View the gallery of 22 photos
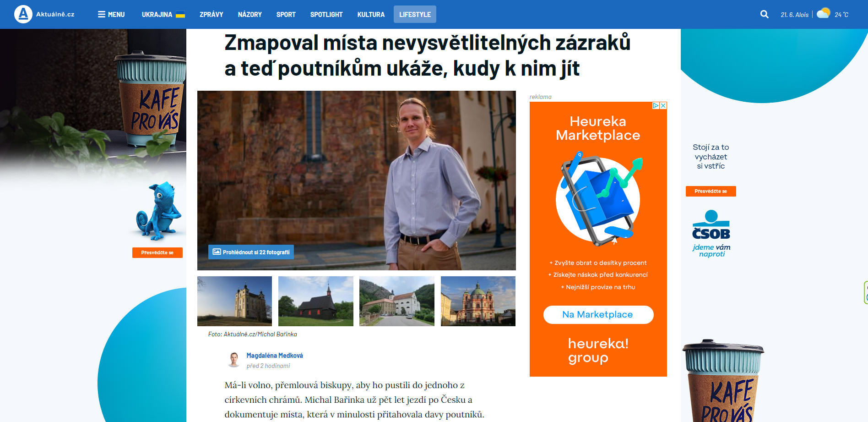Image resolution: width=868 pixels, height=422 pixels. (251, 252)
